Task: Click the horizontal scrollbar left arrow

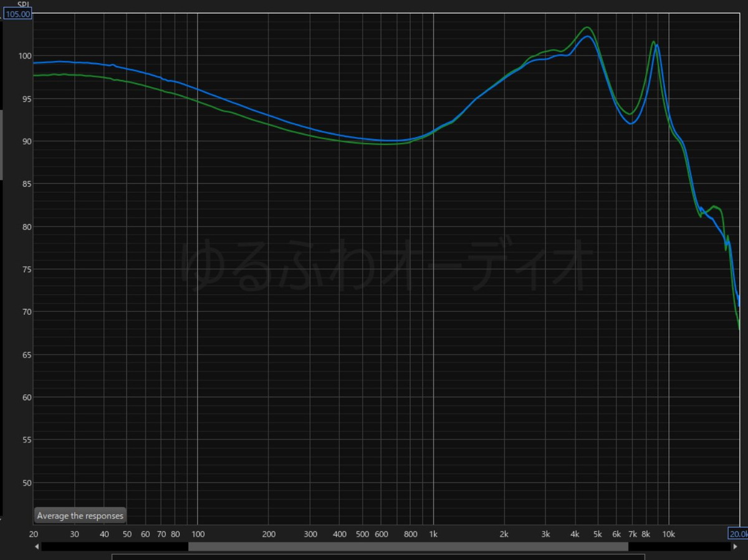Action: pos(37,547)
